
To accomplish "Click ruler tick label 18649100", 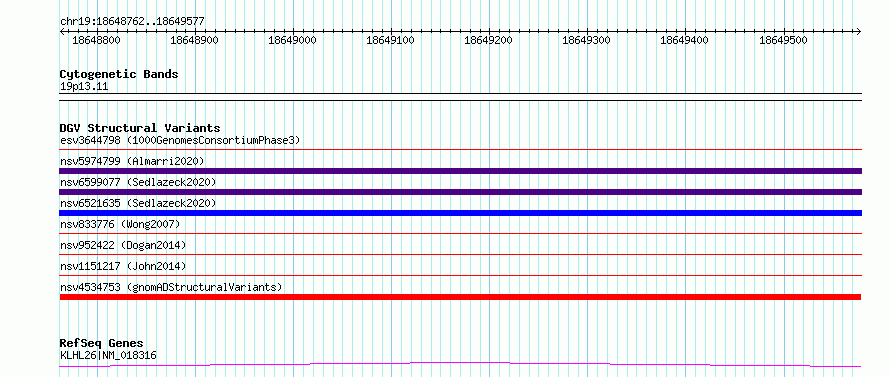I will (x=391, y=40).
